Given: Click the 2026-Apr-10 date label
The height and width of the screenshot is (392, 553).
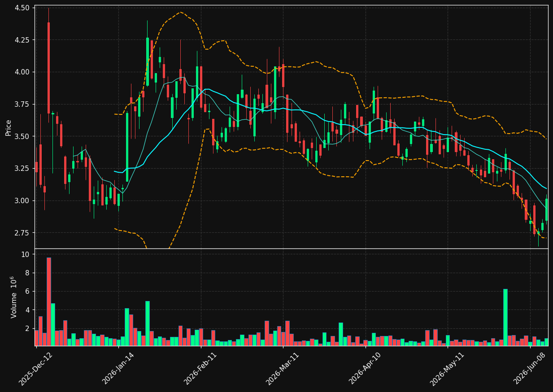Looking at the screenshot, I should (x=365, y=369).
